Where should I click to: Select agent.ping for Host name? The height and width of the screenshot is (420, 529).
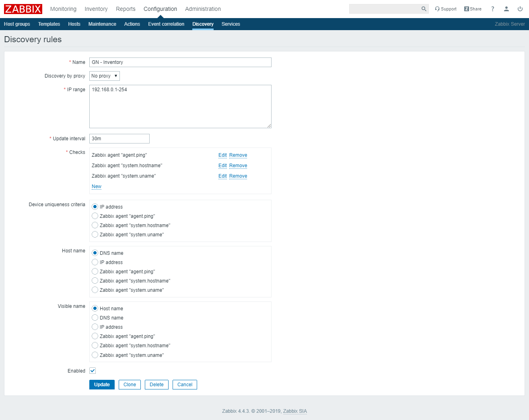pos(95,271)
